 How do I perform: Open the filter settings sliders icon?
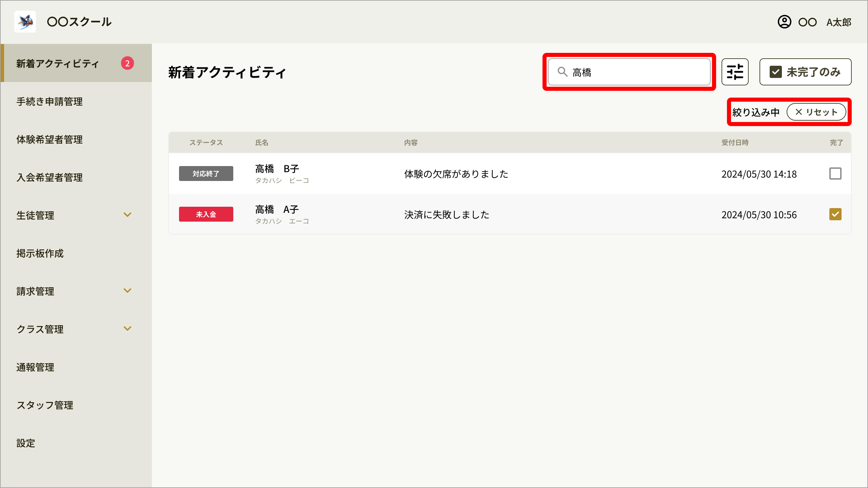(735, 72)
